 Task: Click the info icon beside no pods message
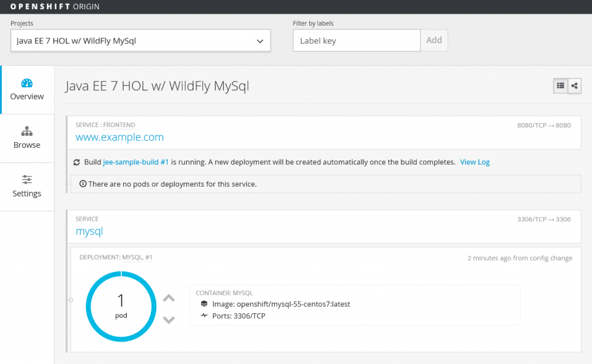83,184
